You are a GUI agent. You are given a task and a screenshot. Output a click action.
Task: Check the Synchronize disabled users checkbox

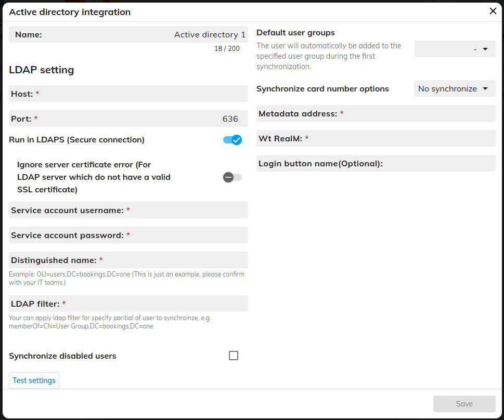pyautogui.click(x=234, y=356)
